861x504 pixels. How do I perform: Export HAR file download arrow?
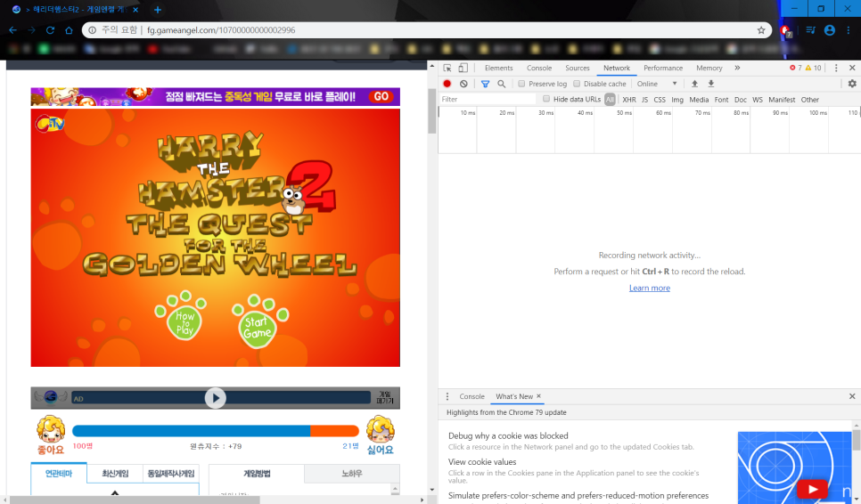[x=711, y=84]
